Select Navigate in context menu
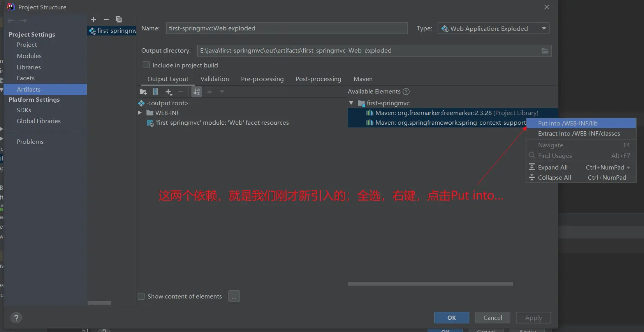 click(581, 145)
